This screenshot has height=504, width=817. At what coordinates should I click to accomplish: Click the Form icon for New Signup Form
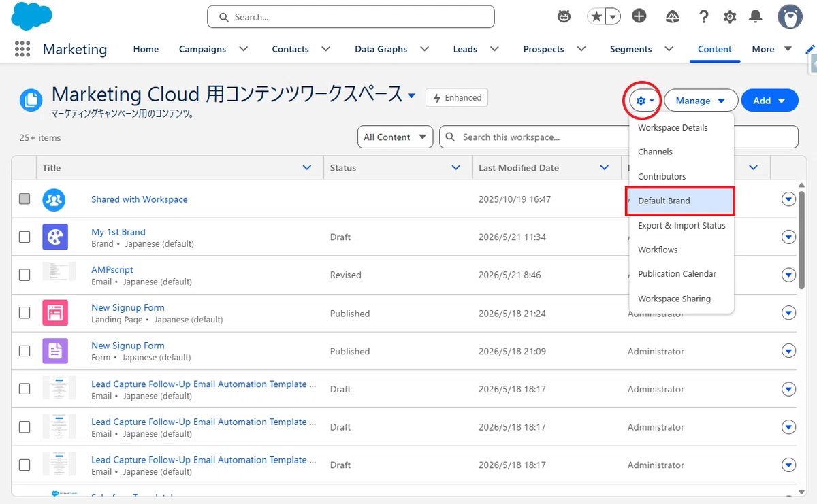click(54, 351)
